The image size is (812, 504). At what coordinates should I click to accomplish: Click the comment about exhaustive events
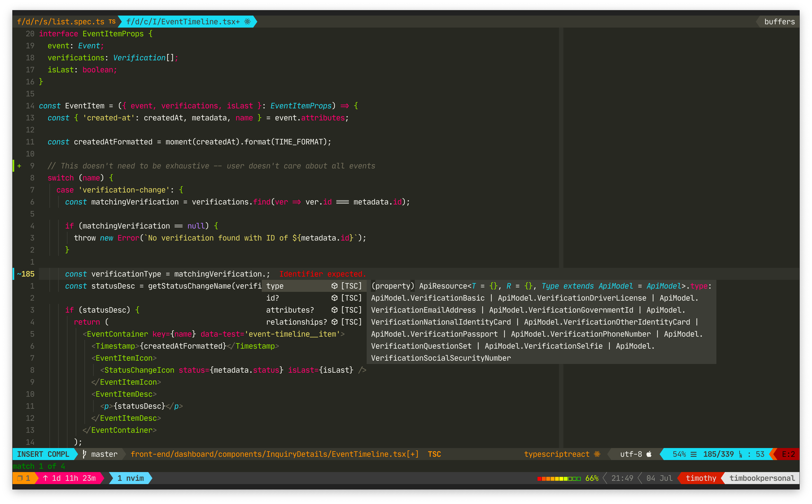pos(211,166)
